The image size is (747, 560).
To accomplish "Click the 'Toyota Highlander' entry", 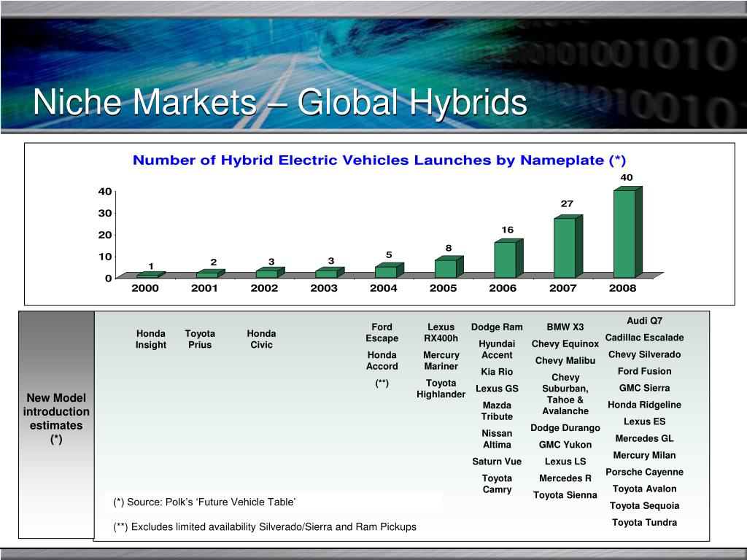I will coord(441,389).
